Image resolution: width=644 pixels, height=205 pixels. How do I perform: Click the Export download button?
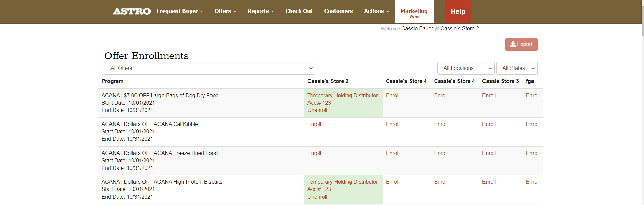click(521, 44)
